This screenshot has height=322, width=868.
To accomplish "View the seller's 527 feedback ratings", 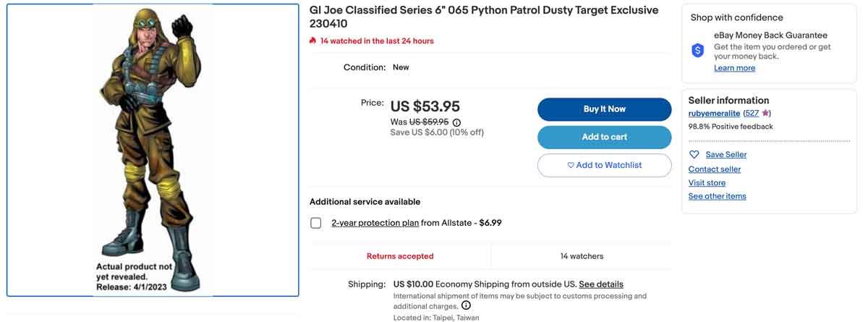I will coord(751,114).
